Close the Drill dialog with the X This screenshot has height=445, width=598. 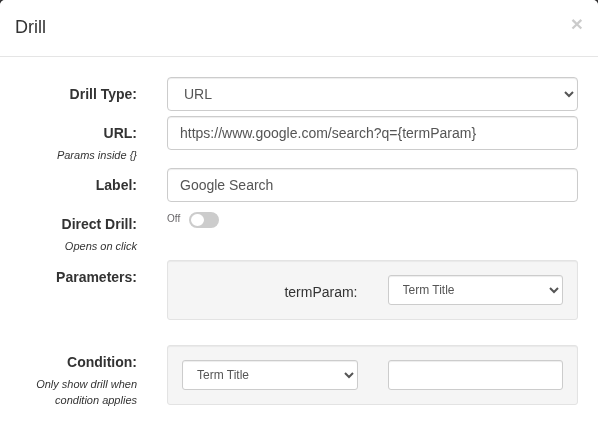click(x=577, y=24)
